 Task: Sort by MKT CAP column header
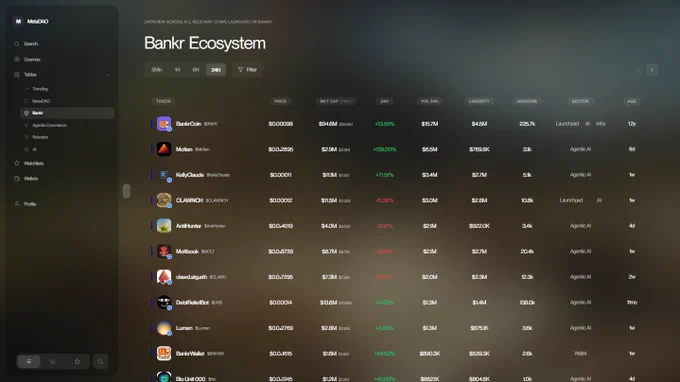pos(335,101)
